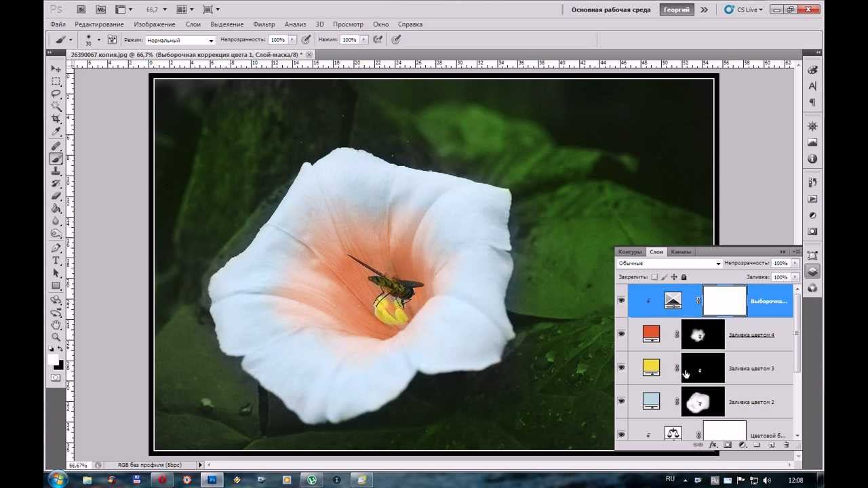This screenshot has width=868, height=488.
Task: Switch to the Каналы tab
Action: point(680,251)
